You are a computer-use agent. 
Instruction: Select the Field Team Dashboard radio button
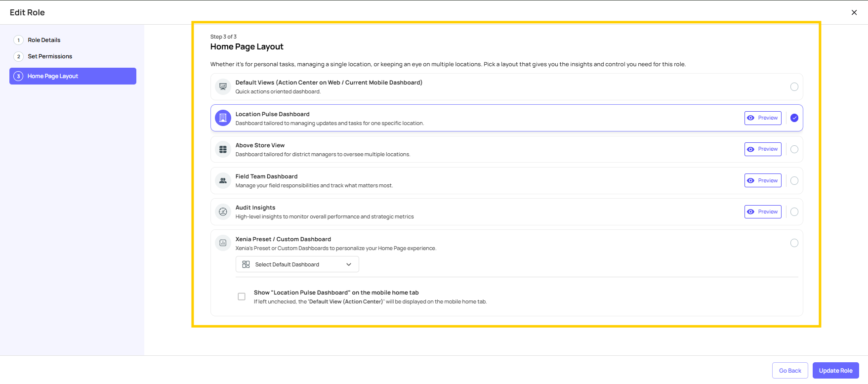794,180
